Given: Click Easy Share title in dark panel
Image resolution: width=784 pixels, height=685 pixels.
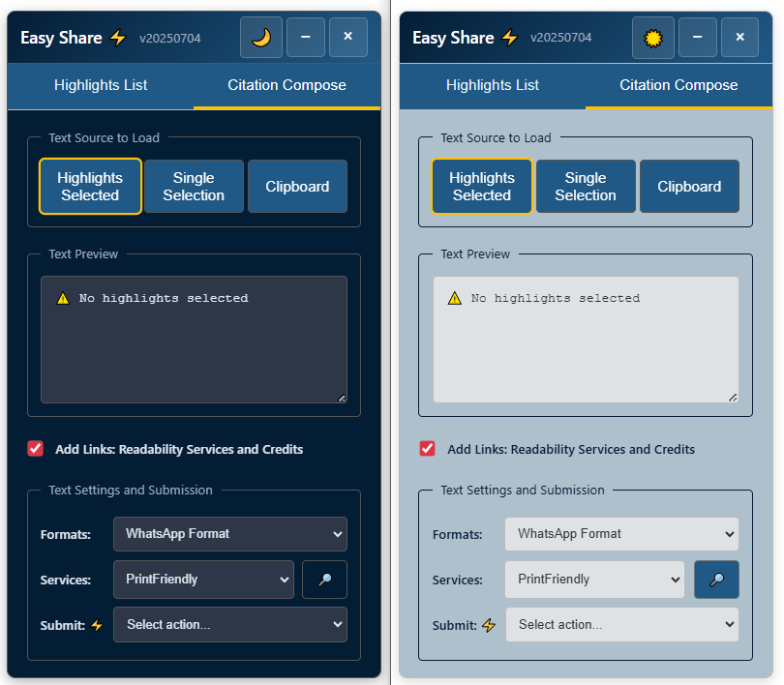Looking at the screenshot, I should 61,38.
